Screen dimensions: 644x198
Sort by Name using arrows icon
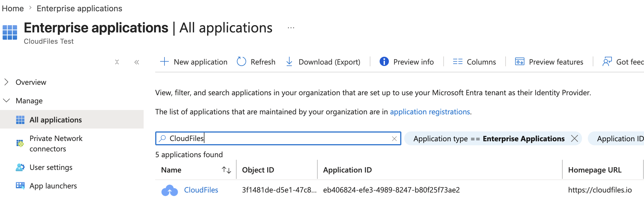coord(226,170)
